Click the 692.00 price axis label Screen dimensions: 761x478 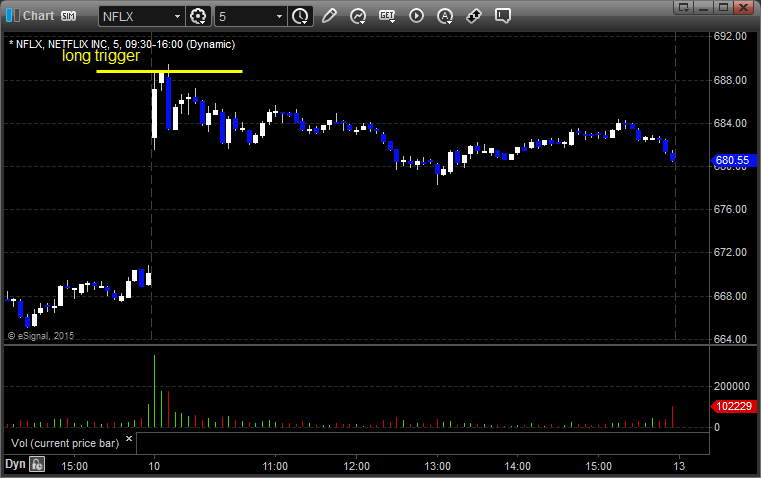(x=730, y=36)
